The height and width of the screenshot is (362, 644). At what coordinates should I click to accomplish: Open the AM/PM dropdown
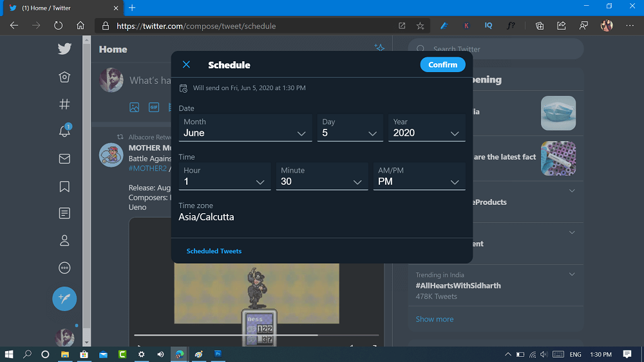point(419,176)
